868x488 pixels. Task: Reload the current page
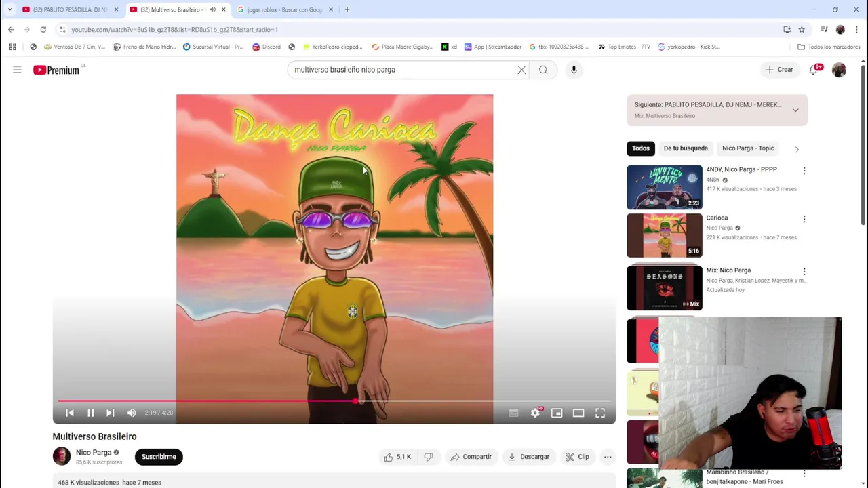43,29
